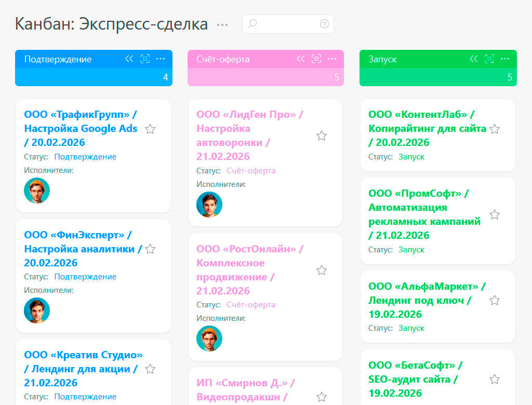Viewport: 532px width, 405px height.
Task: Open the three-dots menu next to Kanban title
Action: [222, 25]
